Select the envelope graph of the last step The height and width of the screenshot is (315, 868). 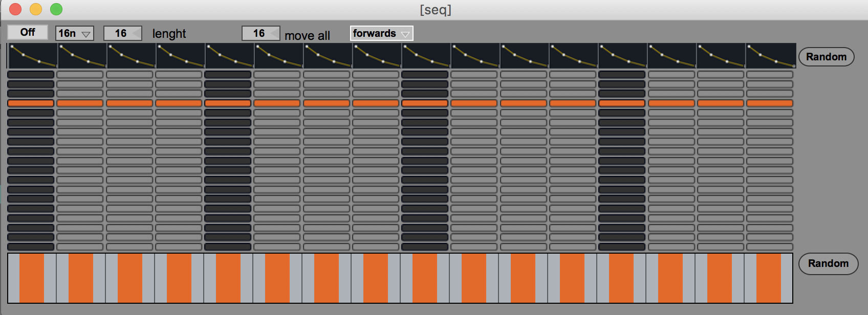[x=770, y=56]
